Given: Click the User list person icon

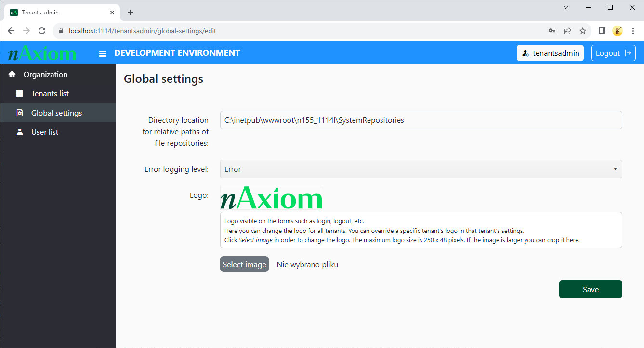Looking at the screenshot, I should tap(20, 132).
